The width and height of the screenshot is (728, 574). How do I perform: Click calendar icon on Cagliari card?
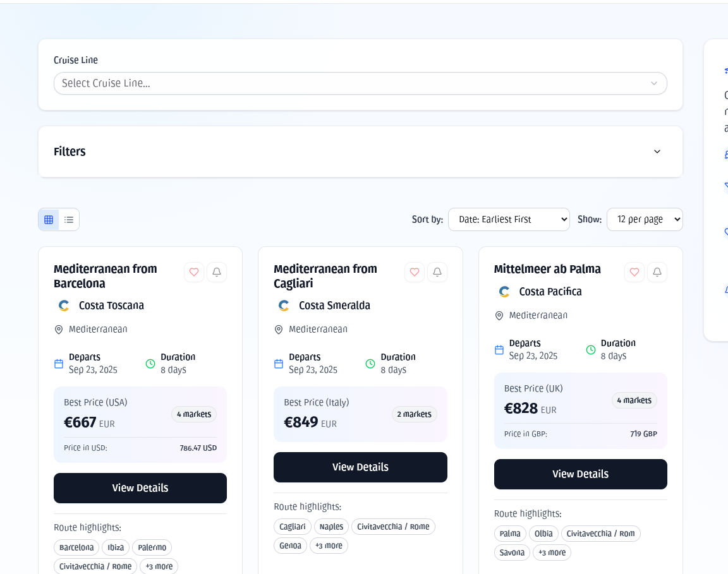click(x=279, y=364)
